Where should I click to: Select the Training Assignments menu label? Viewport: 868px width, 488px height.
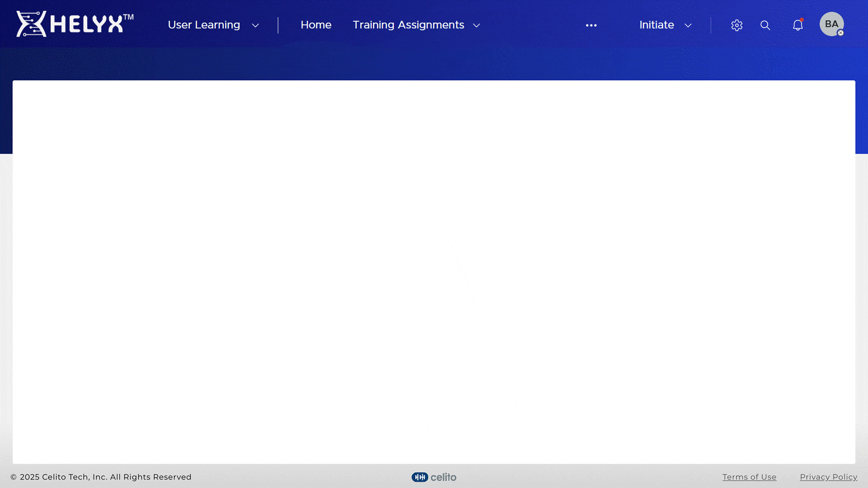coord(408,25)
